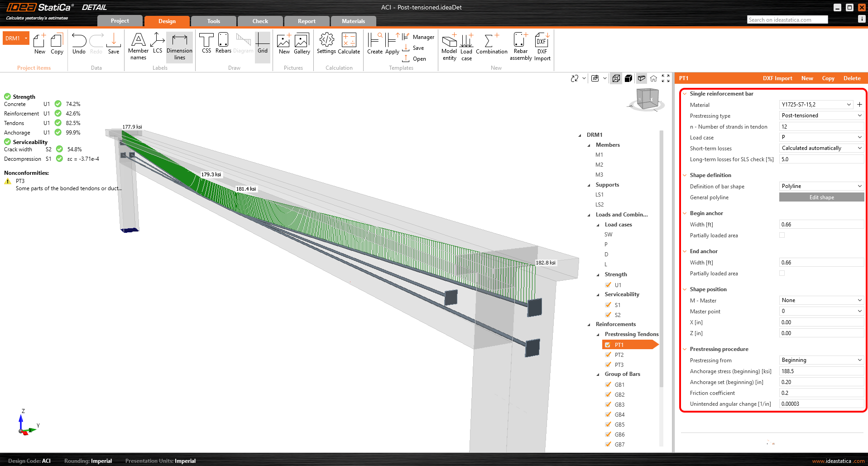The image size is (868, 466).
Task: Click the Anchorage stress input field
Action: point(821,371)
